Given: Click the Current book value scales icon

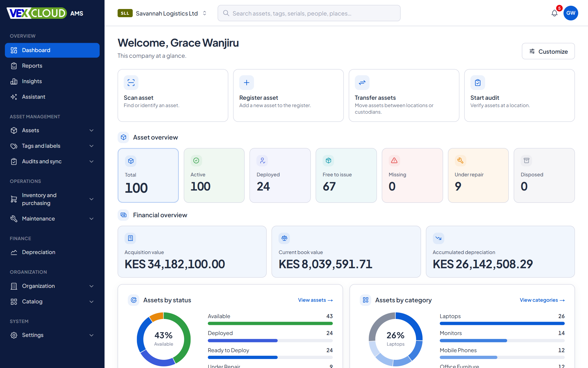Looking at the screenshot, I should tap(284, 238).
